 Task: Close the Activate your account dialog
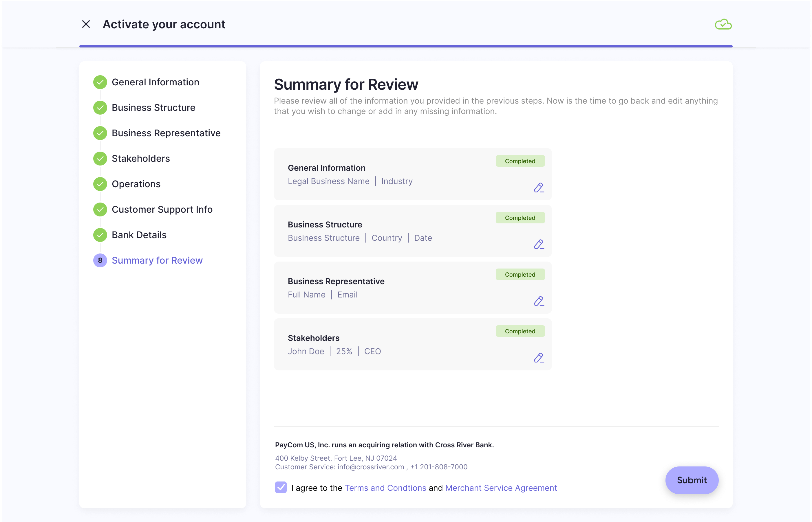click(86, 24)
